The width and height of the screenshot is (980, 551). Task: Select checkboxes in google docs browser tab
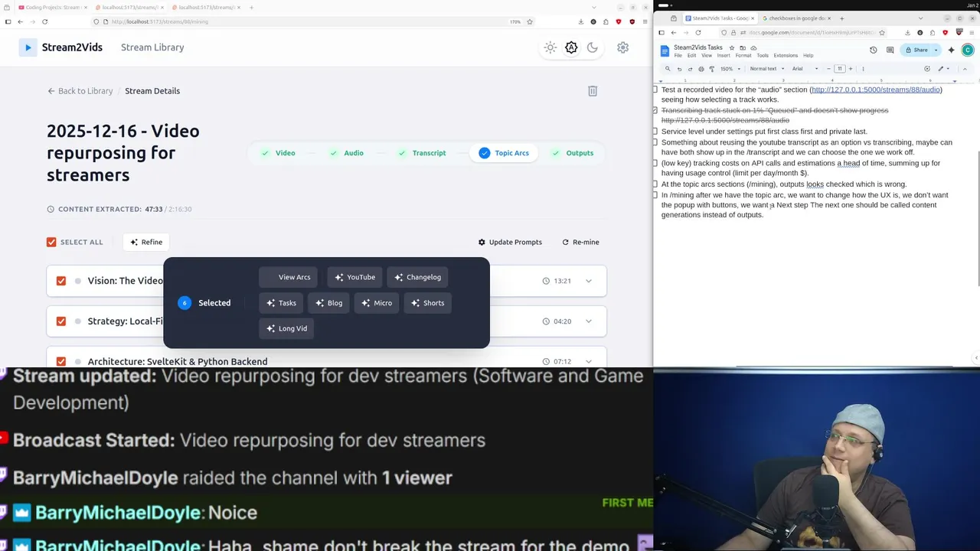(796, 18)
